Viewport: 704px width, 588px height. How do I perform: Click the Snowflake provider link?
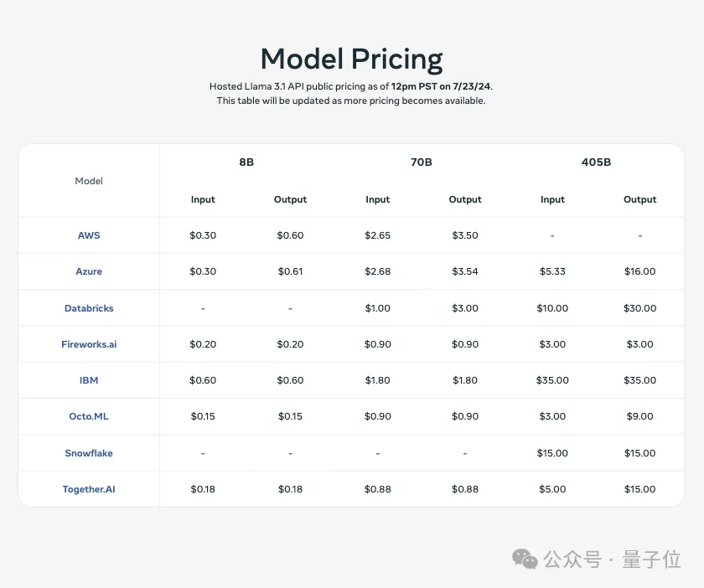(x=89, y=453)
